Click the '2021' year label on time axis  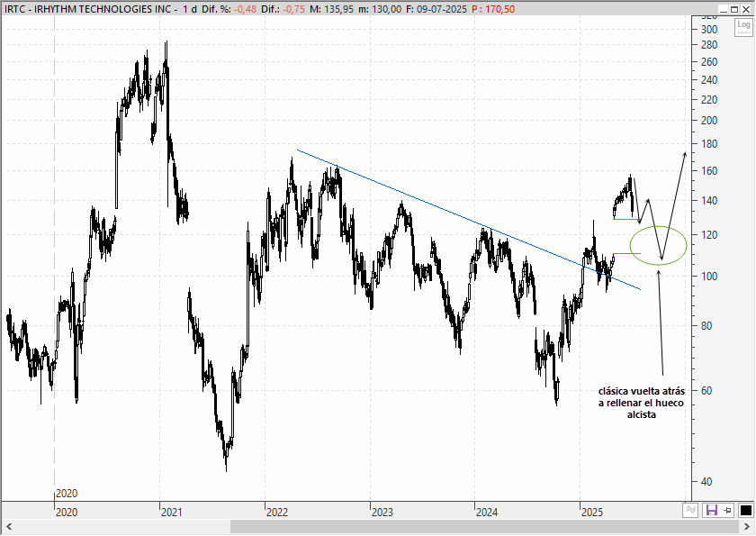click(172, 512)
